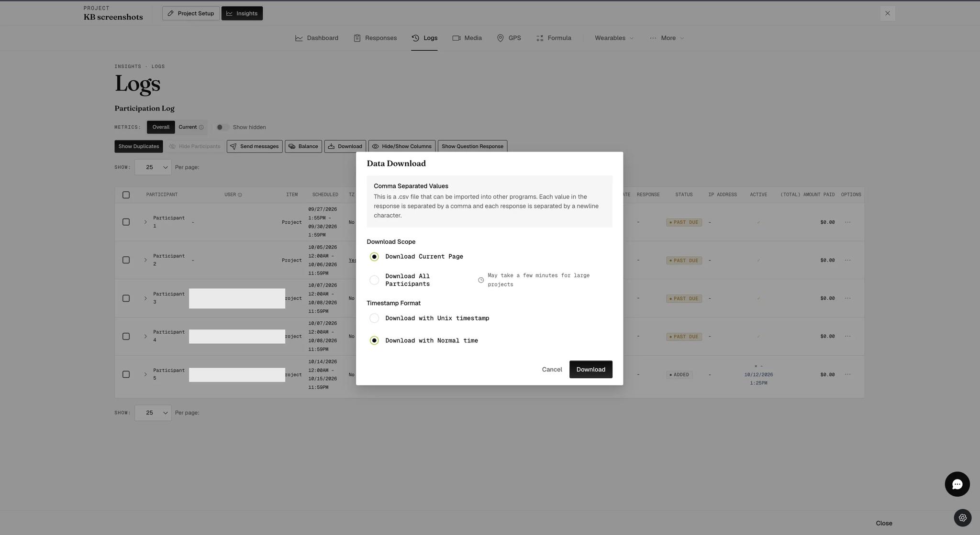Check the Participant 1 row checkbox
Image resolution: width=980 pixels, height=535 pixels.
click(126, 222)
